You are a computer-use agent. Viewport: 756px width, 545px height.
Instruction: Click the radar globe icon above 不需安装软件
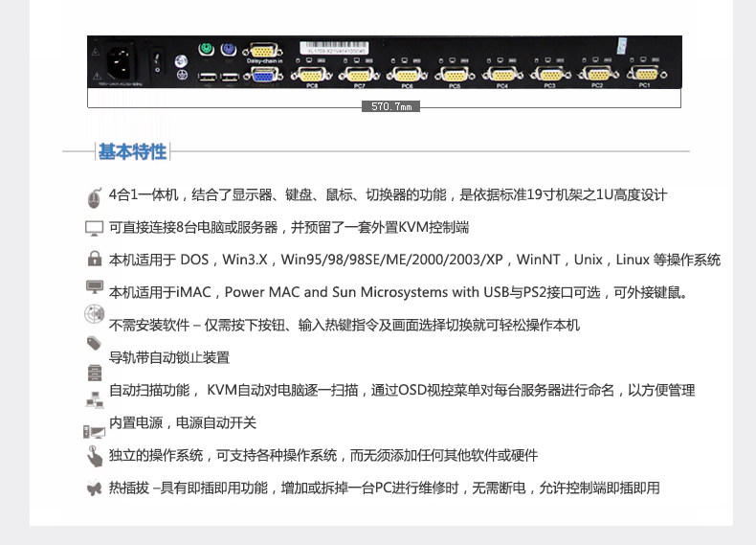point(94,314)
